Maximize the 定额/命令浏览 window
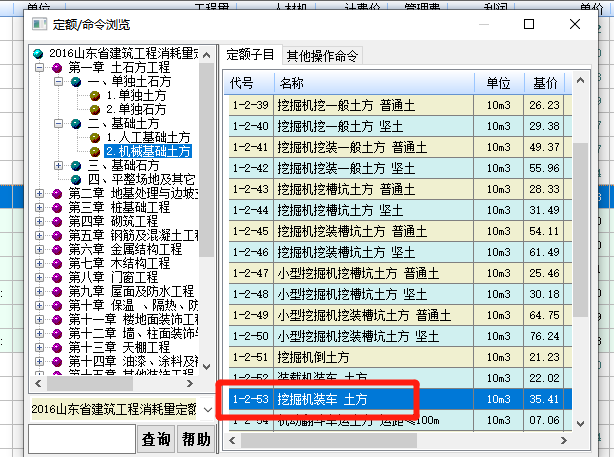Screen dimensions: 614x457 (x=529, y=24)
